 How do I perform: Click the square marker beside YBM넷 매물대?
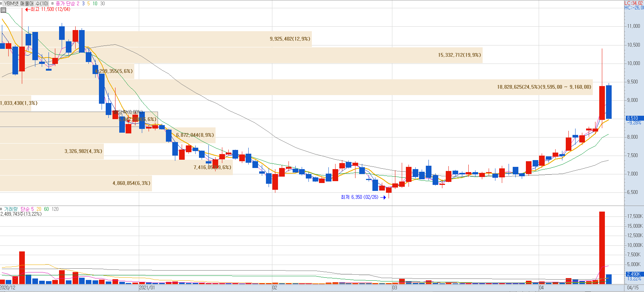pyautogui.click(x=2, y=3)
